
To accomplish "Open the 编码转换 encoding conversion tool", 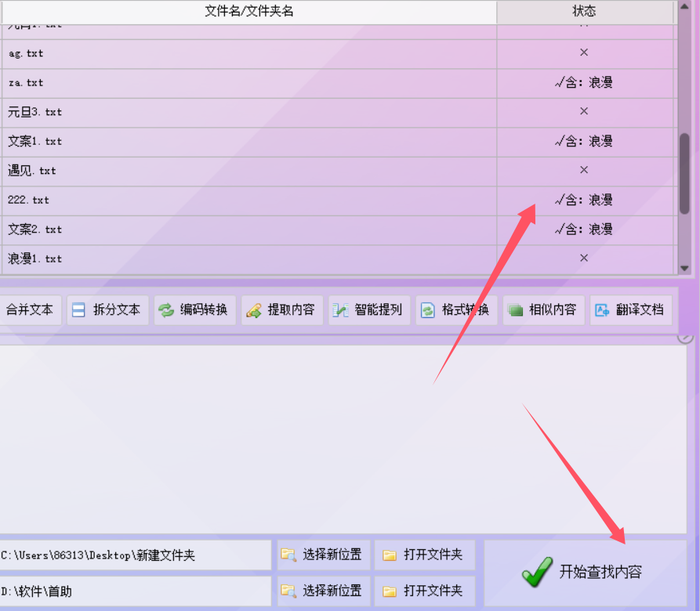I will click(x=194, y=310).
